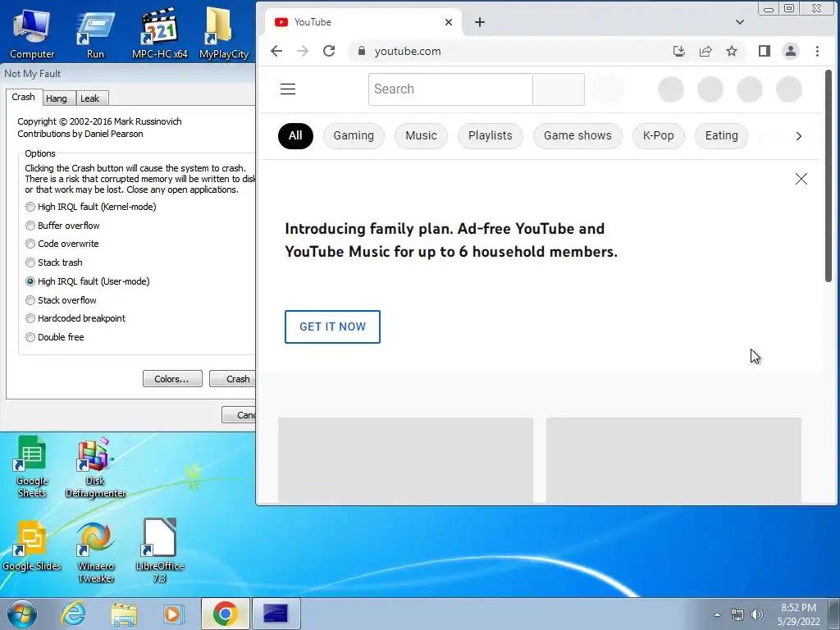Reload the YouTube page
This screenshot has width=840, height=630.
click(x=329, y=51)
